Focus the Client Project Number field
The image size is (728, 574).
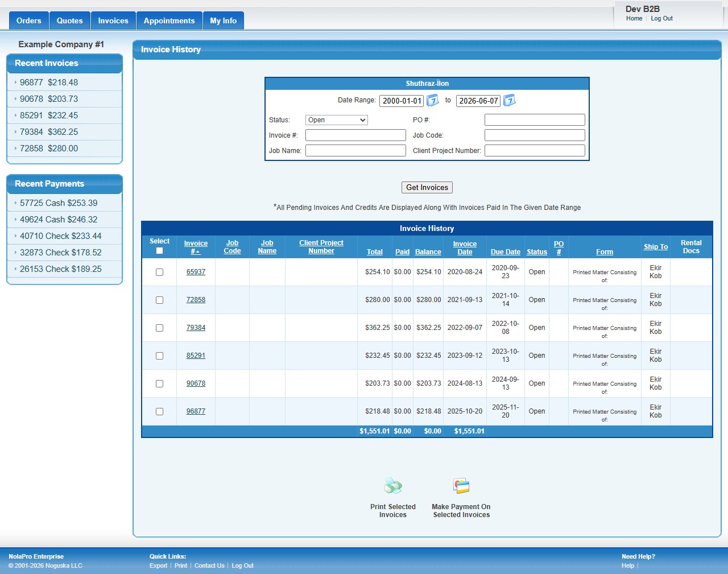pyautogui.click(x=535, y=151)
